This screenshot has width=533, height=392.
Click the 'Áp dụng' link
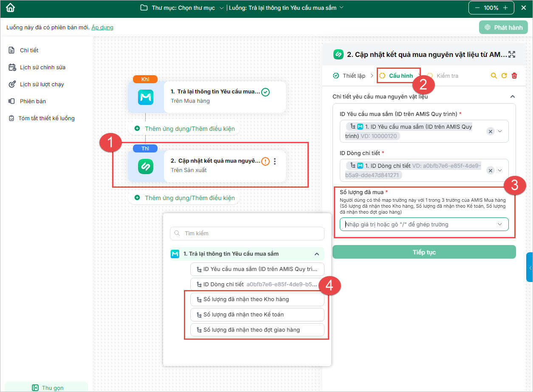coord(102,27)
